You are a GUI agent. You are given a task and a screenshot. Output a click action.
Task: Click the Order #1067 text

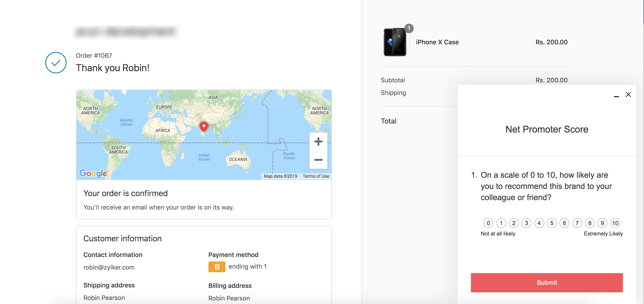(94, 56)
